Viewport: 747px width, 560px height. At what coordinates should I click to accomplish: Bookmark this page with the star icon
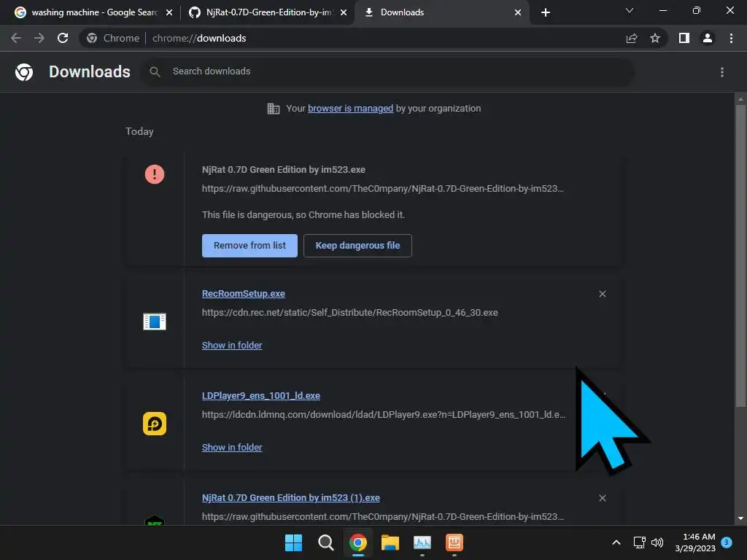655,38
